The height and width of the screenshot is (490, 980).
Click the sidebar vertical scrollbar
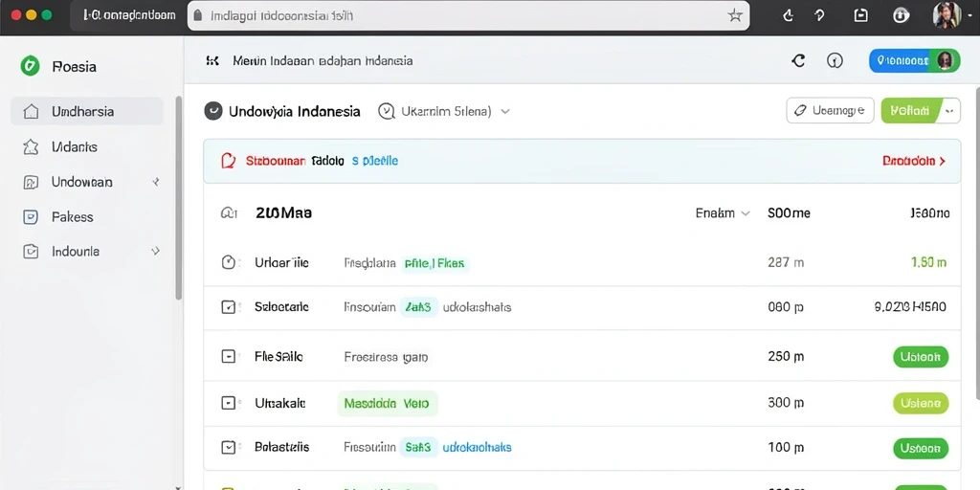coord(179,197)
